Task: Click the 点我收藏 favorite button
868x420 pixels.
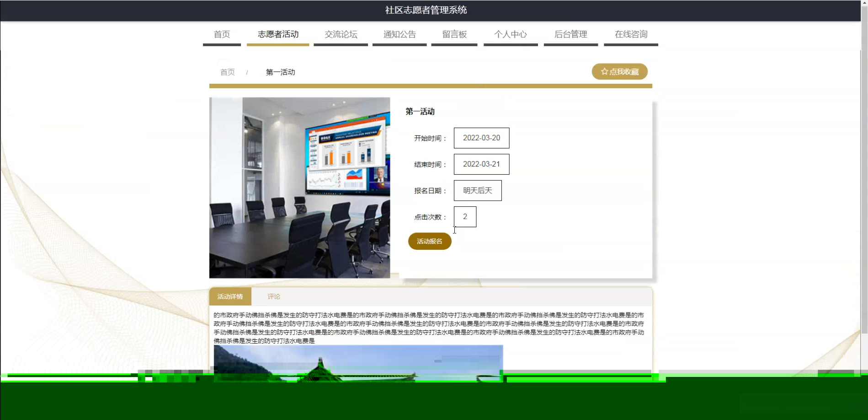Action: pyautogui.click(x=620, y=72)
